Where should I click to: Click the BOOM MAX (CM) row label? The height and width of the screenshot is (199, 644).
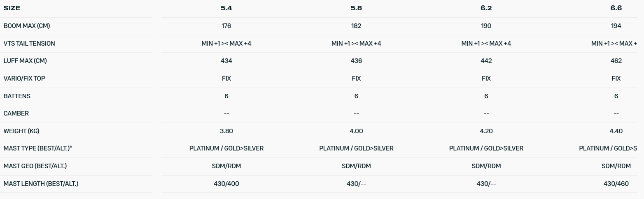click(x=27, y=26)
